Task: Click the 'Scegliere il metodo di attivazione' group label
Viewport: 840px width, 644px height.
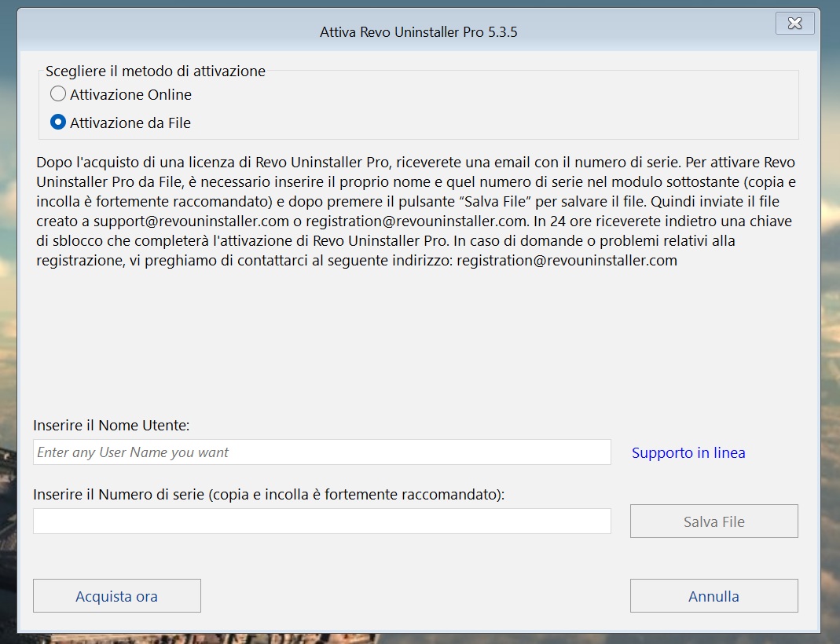Action: pos(156,71)
